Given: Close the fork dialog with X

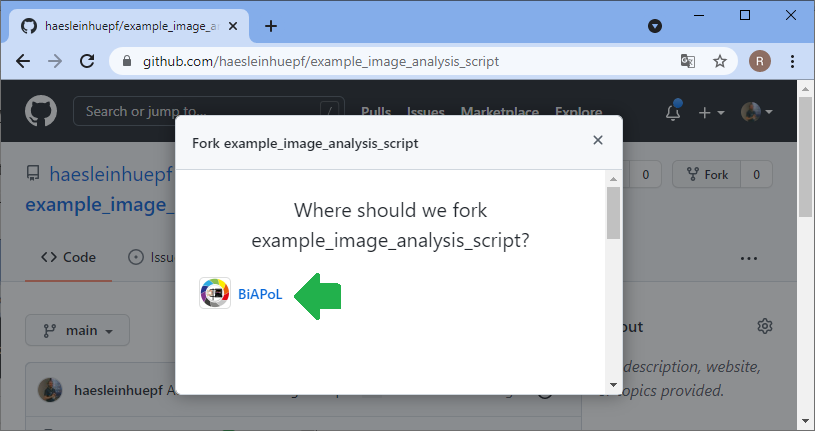Looking at the screenshot, I should pyautogui.click(x=598, y=141).
